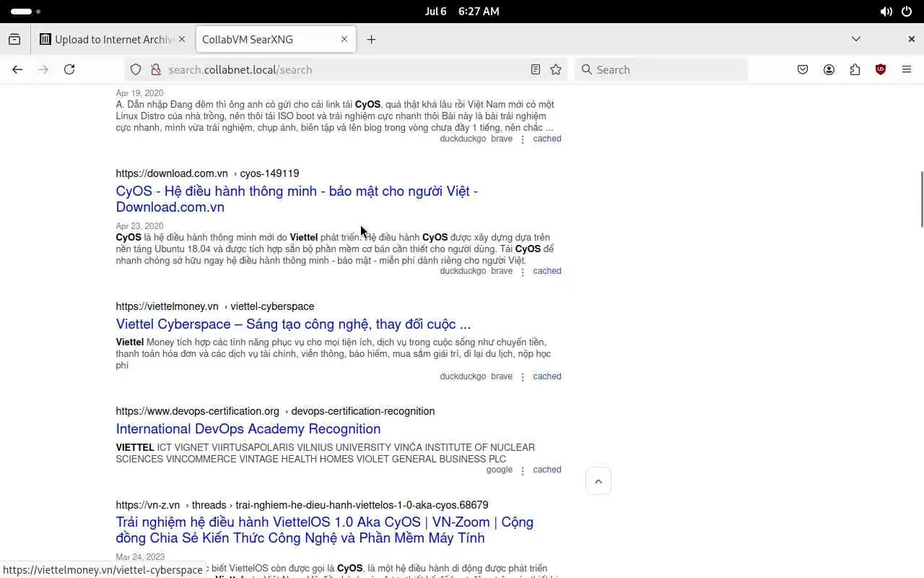Screen dimensions: 924x578
Task: Open a new tab with plus button
Action: (371, 39)
